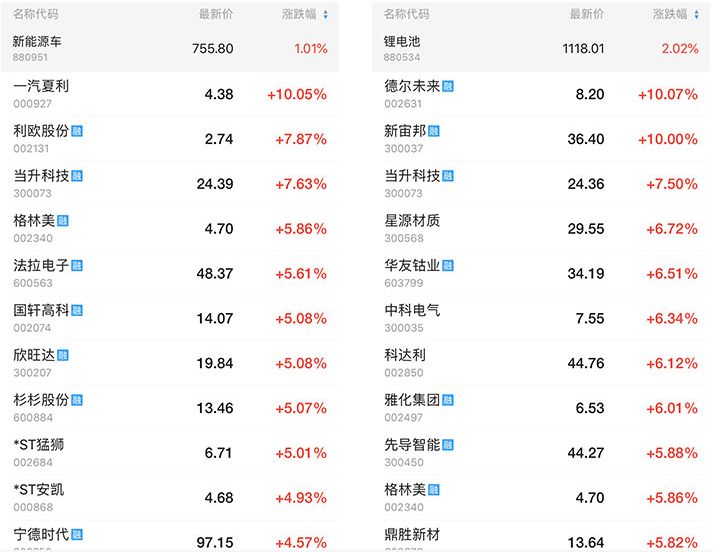The image size is (713, 552).
Task: Click the 融 badge next to 新宙邦
Action: click(x=433, y=131)
